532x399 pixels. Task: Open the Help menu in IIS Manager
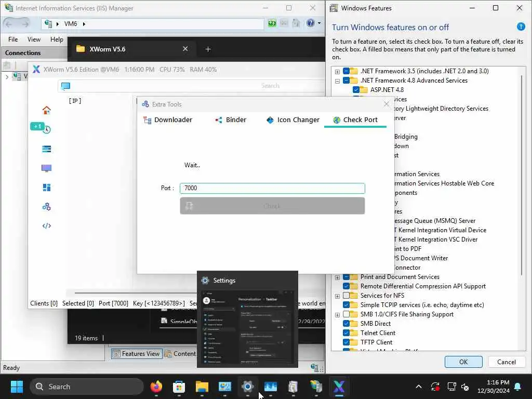click(57, 39)
